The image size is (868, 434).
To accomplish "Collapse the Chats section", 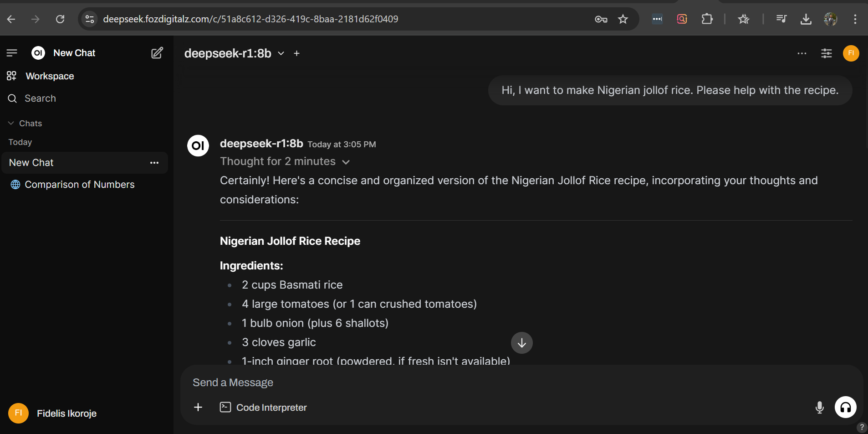I will click(25, 124).
